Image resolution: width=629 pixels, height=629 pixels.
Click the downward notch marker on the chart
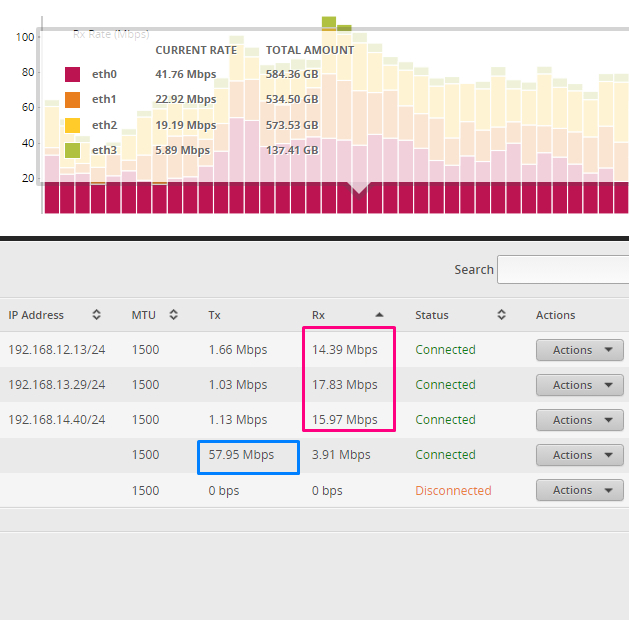358,187
